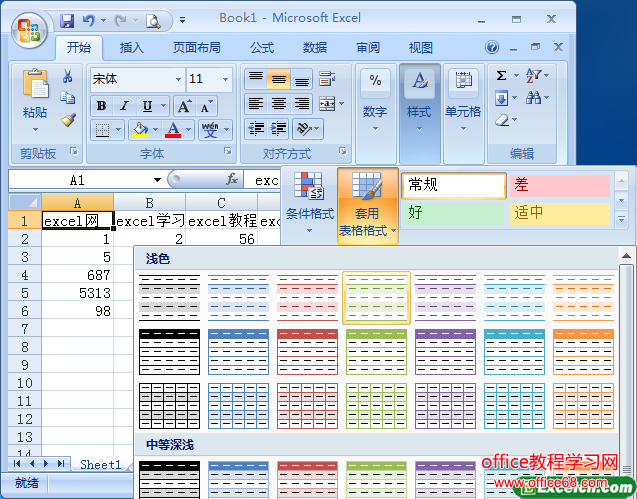Align text to top of cell
Viewport: 637px width, 499px height.
pos(256,79)
